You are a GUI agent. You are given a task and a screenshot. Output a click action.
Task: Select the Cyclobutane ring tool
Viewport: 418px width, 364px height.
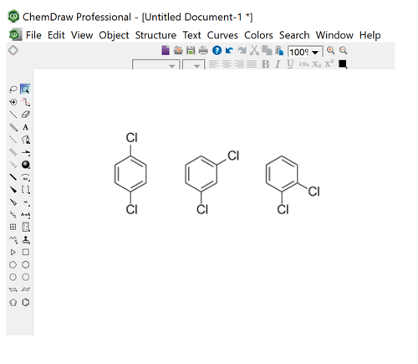pos(26,252)
